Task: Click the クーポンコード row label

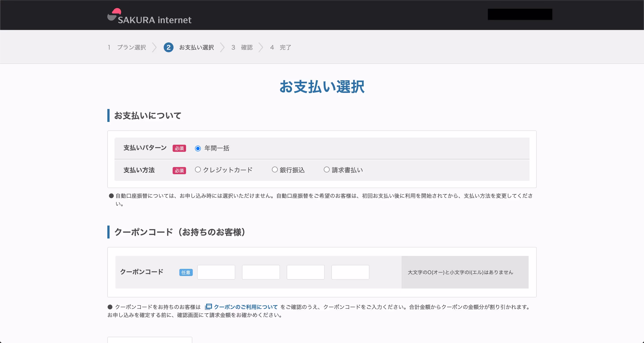Action: tap(142, 272)
